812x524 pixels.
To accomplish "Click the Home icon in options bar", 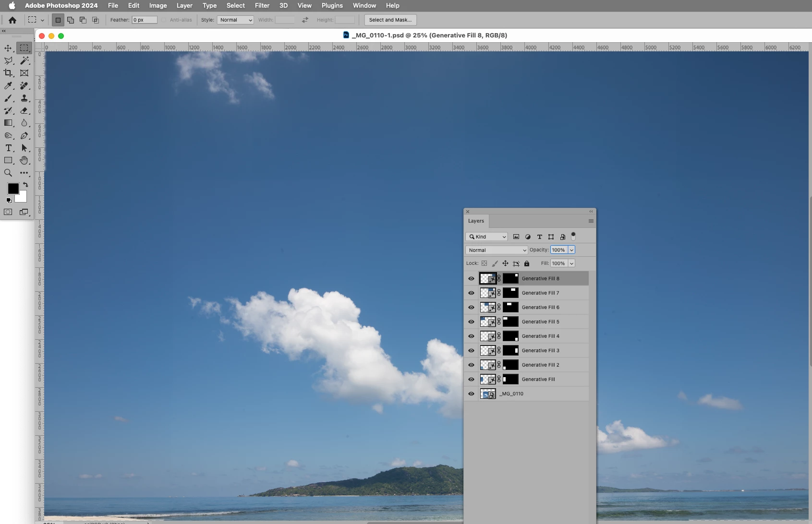I will tap(12, 20).
